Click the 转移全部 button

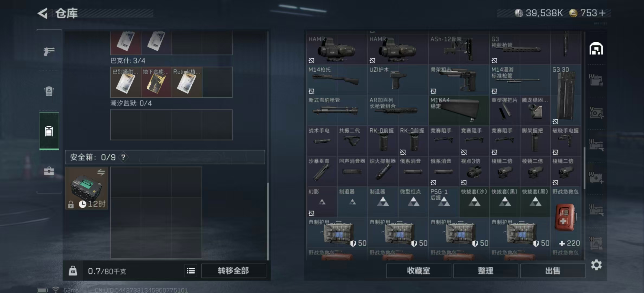pos(233,271)
